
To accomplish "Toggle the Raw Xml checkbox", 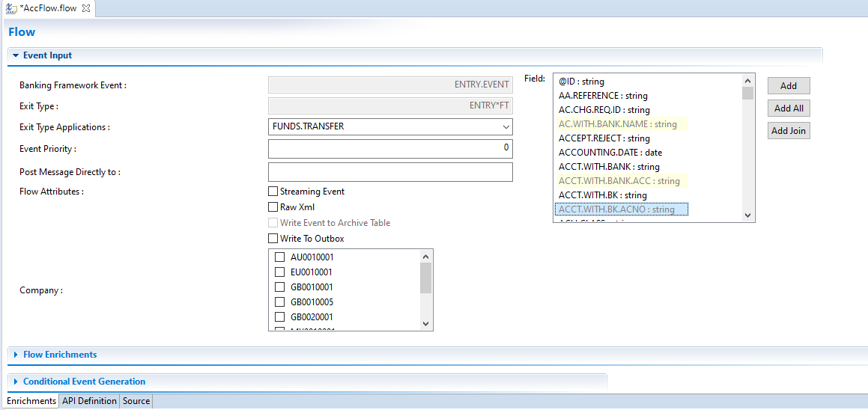I will click(x=273, y=207).
